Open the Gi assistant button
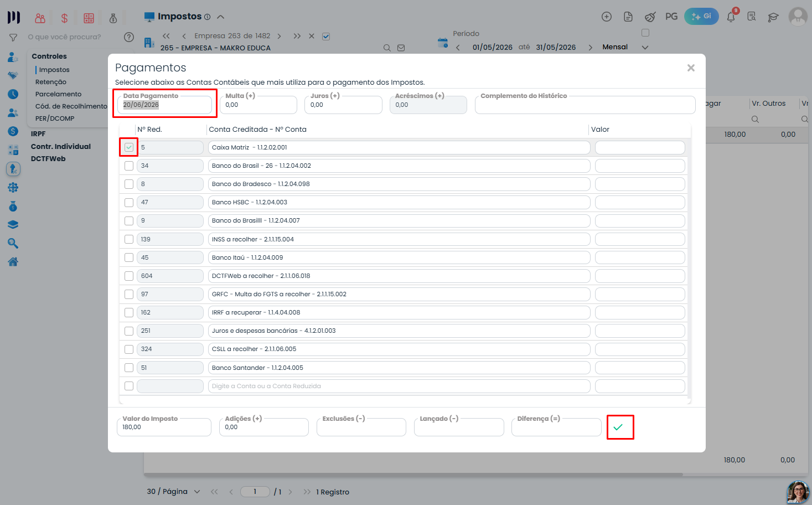This screenshot has height=505, width=812. (x=701, y=17)
